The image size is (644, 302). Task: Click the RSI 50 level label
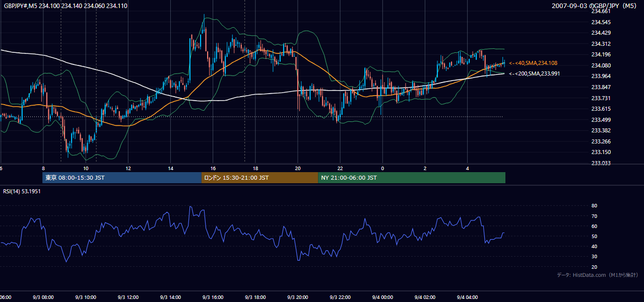[594, 236]
